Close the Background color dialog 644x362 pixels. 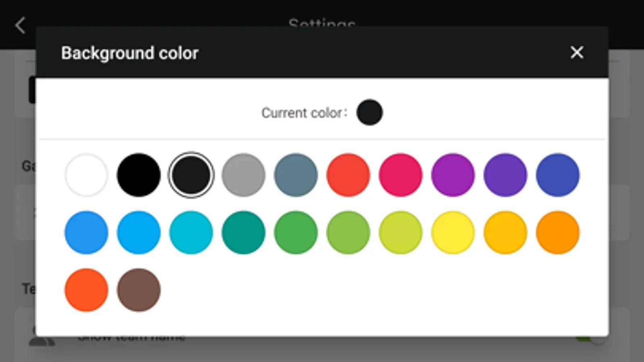[x=577, y=52]
